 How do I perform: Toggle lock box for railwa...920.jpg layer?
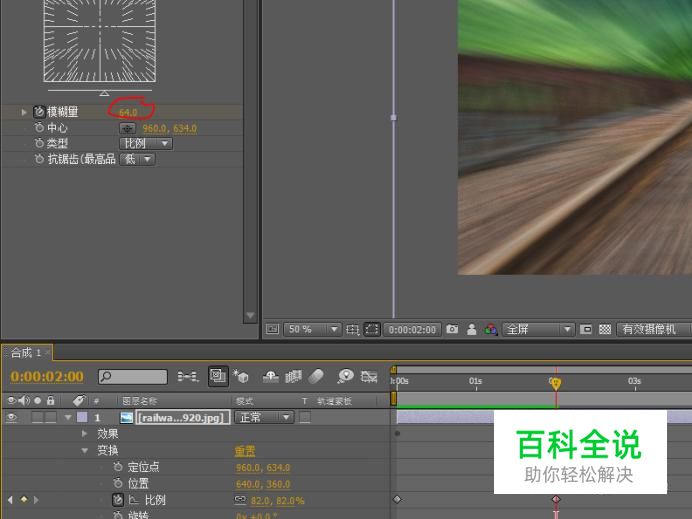click(x=51, y=417)
